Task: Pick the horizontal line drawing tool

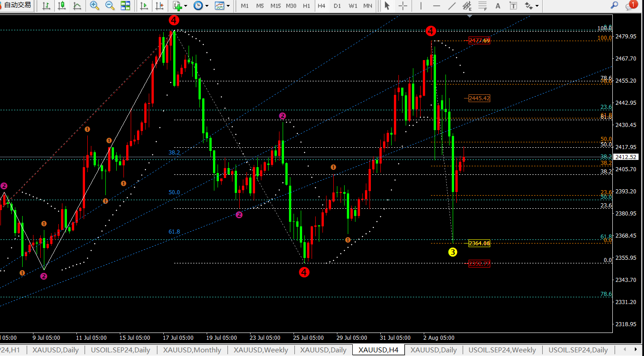Action: pyautogui.click(x=436, y=5)
